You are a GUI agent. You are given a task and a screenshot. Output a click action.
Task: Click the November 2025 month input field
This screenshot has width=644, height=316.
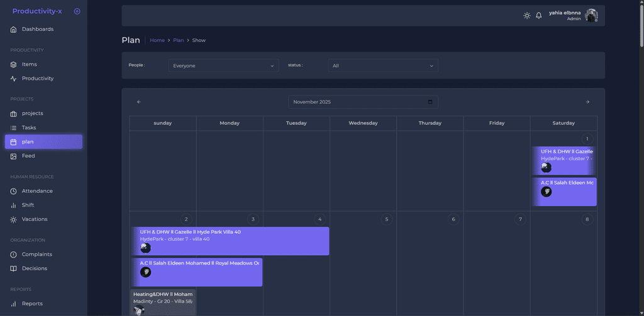click(x=358, y=102)
